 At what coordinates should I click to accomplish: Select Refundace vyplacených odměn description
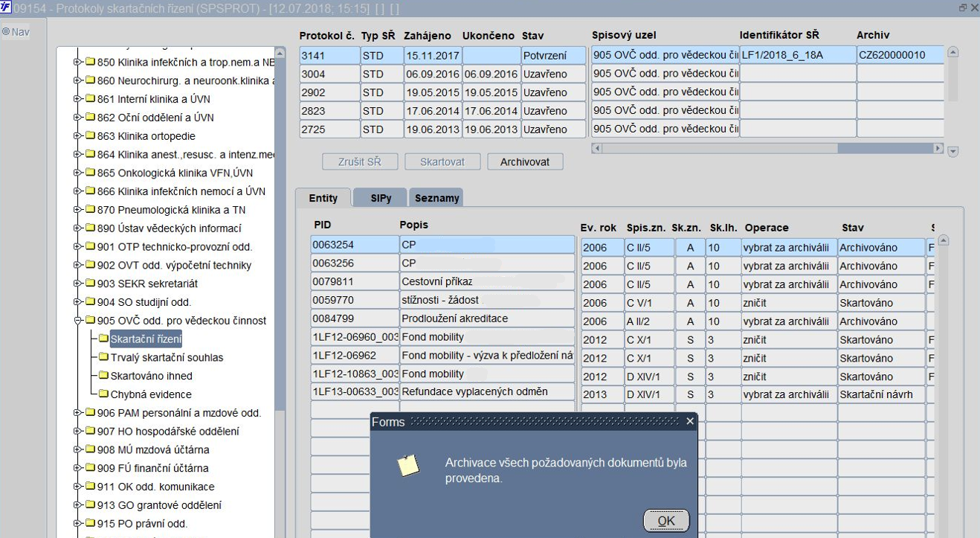(487, 392)
